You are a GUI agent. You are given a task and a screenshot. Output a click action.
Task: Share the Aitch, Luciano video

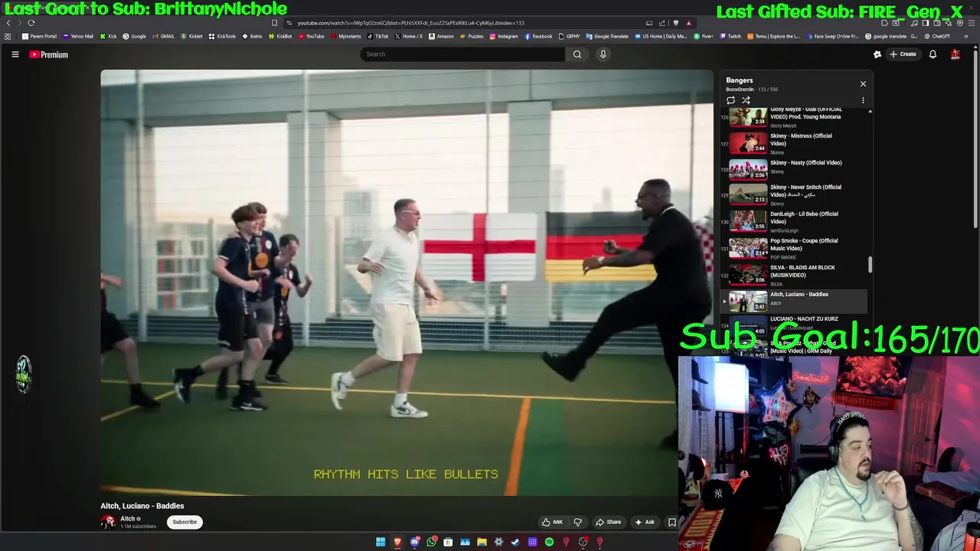(609, 522)
